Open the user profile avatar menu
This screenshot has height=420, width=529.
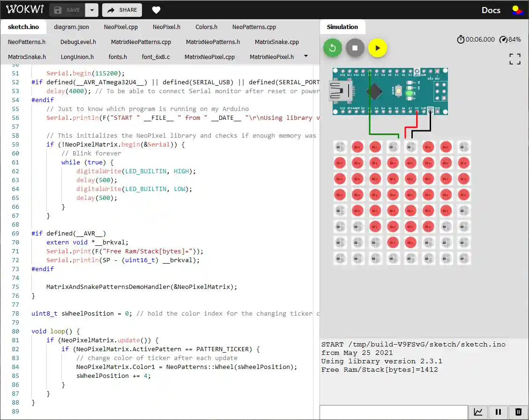coord(517,9)
